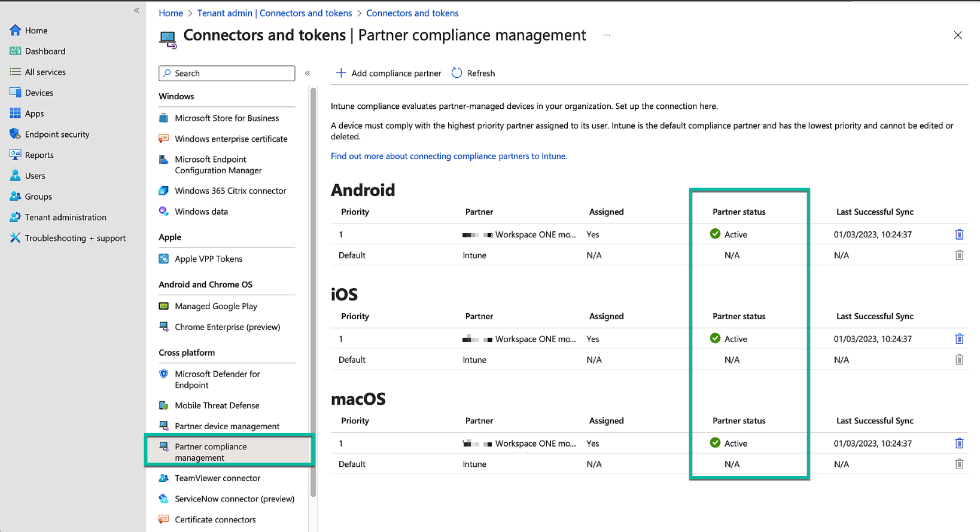Delete the Android Workspace ONE partner
Viewport: 980px width, 532px height.
[959, 234]
